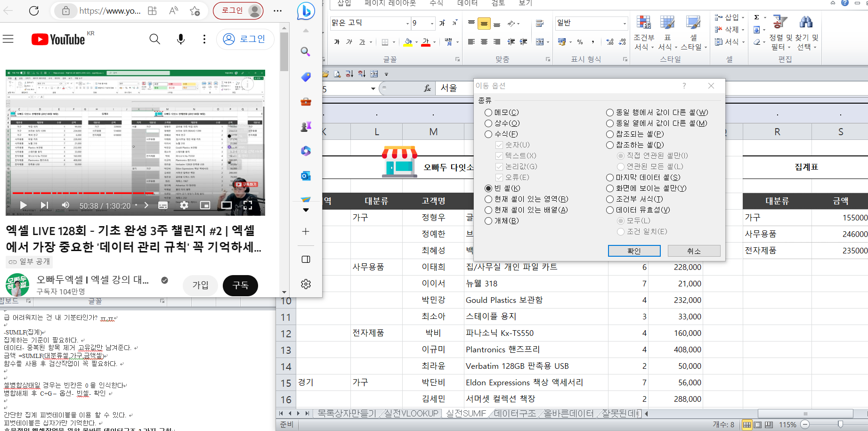Select 현재 셀이 있는 영역 radio option

coord(488,199)
